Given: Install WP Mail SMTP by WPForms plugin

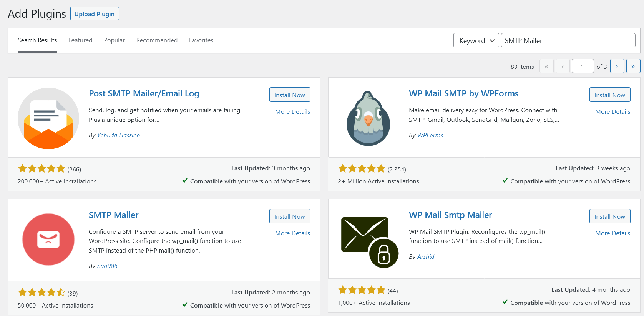Looking at the screenshot, I should coord(610,95).
